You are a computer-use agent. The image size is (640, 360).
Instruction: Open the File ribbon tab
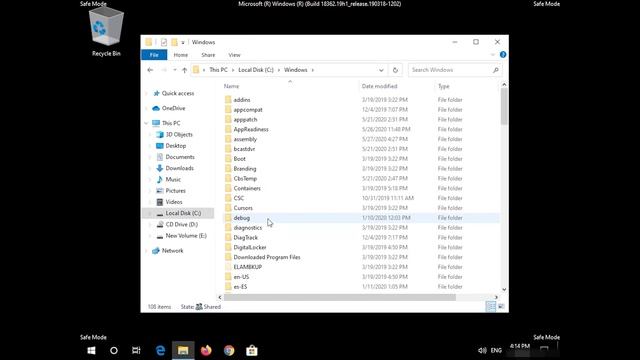click(154, 55)
